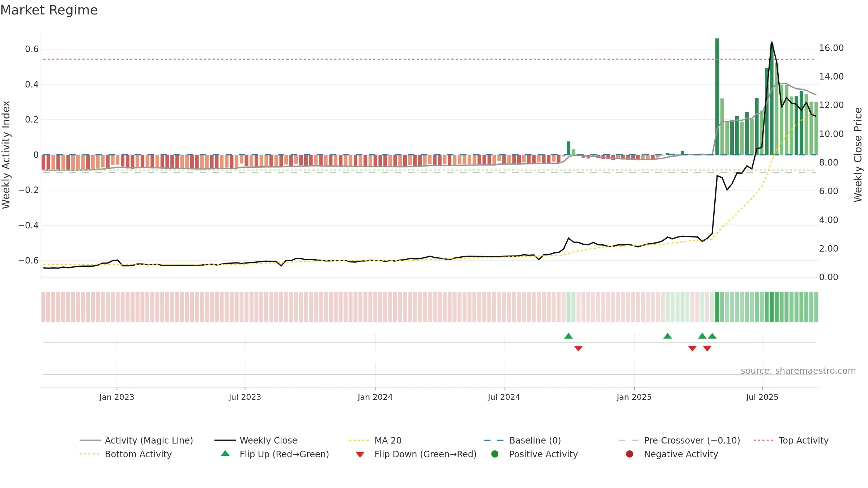Toggle the Top Activity legend entry
The width and height of the screenshot is (868, 488).
[x=791, y=440]
